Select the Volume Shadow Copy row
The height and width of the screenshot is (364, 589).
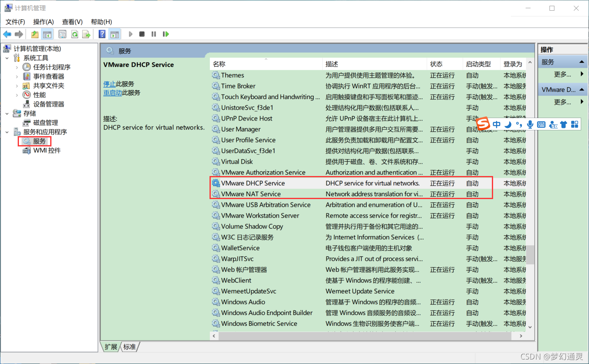(368, 226)
